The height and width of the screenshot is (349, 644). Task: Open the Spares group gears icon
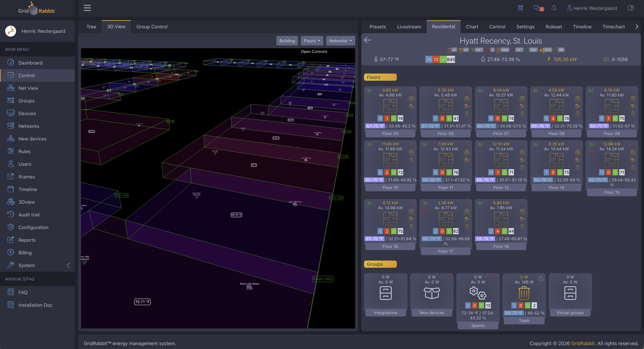coord(478,293)
